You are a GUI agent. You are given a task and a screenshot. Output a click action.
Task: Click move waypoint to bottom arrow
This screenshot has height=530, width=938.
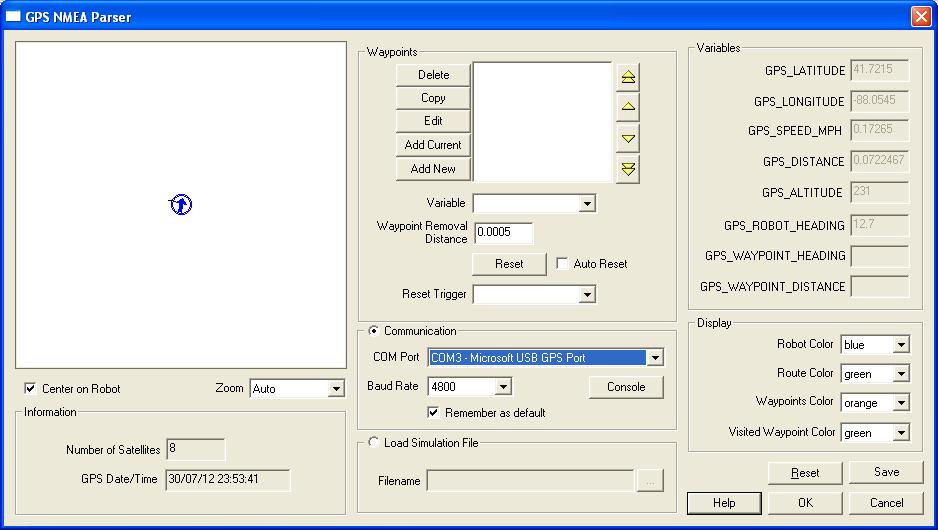(628, 169)
